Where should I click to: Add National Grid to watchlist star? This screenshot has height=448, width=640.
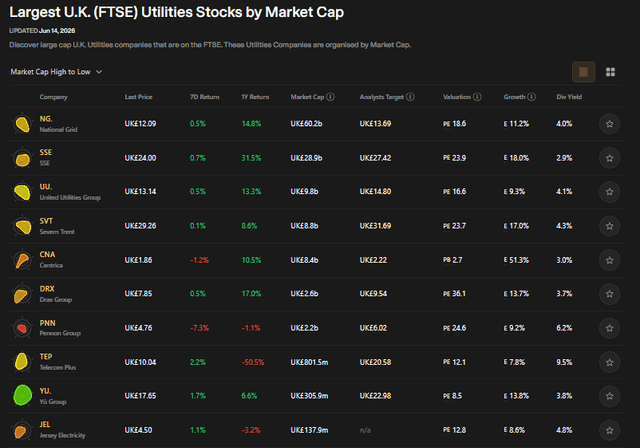click(609, 124)
